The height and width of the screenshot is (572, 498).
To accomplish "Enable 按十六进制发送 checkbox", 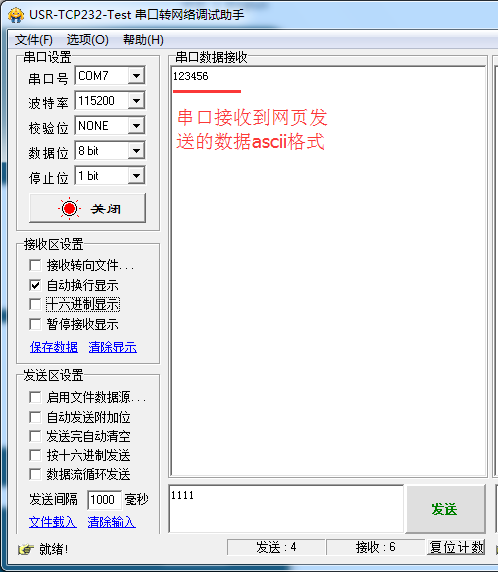I will pyautogui.click(x=35, y=455).
